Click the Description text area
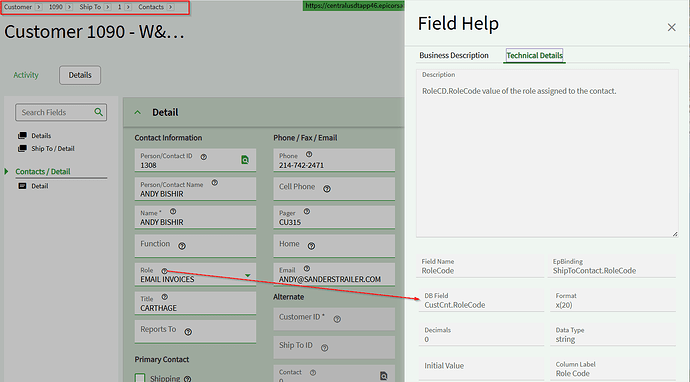 [x=547, y=153]
